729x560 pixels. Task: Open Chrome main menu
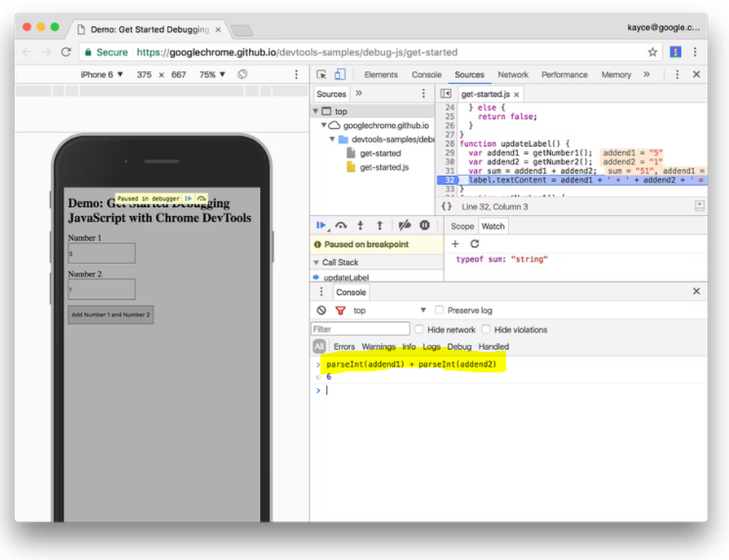click(695, 52)
